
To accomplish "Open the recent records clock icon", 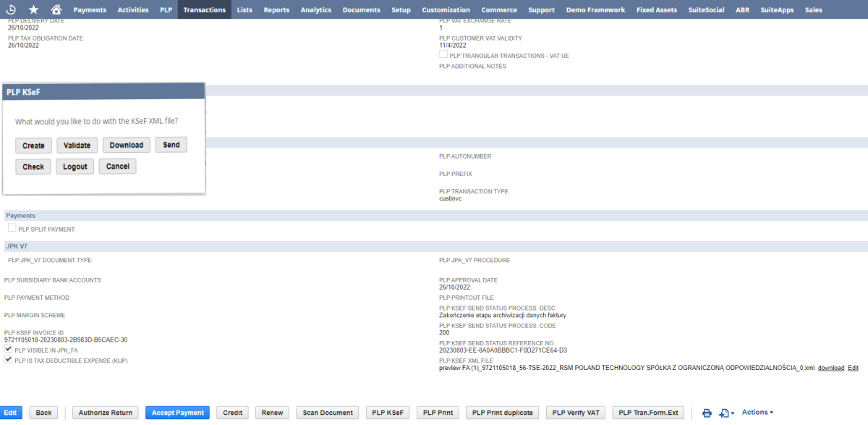I will (11, 9).
